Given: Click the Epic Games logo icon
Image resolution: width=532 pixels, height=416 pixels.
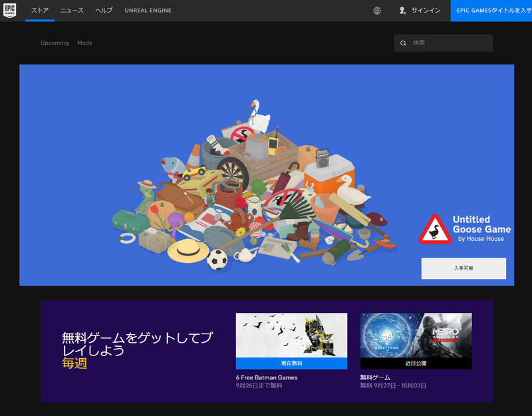Looking at the screenshot, I should pyautogui.click(x=9, y=11).
